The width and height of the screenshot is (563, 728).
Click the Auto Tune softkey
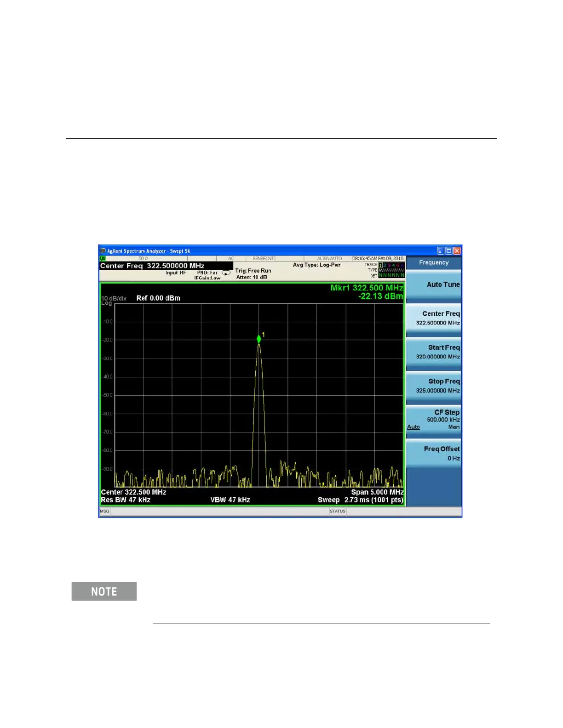coord(433,285)
